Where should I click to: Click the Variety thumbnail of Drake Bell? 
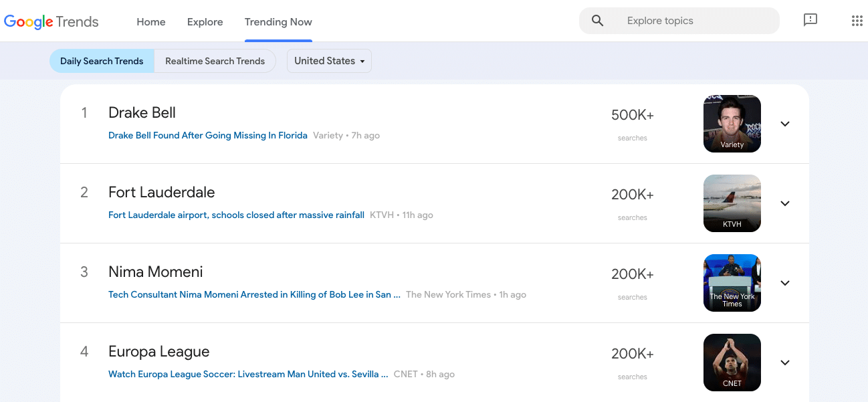pyautogui.click(x=732, y=124)
